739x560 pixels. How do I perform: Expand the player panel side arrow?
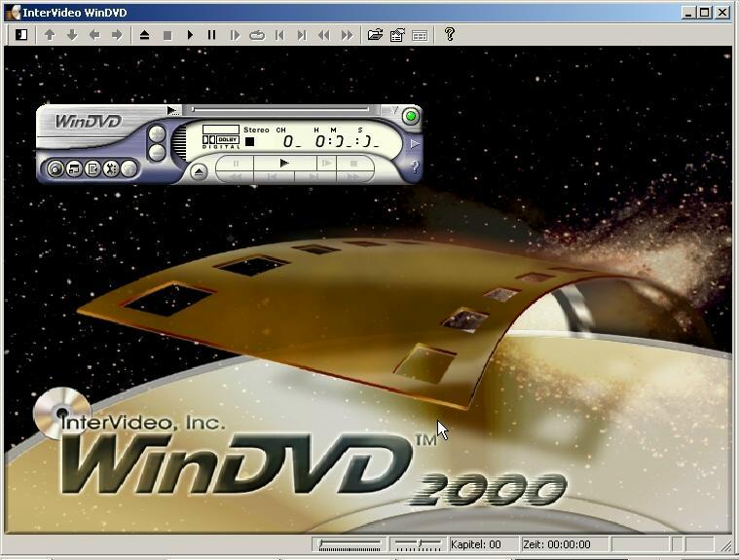tap(414, 143)
